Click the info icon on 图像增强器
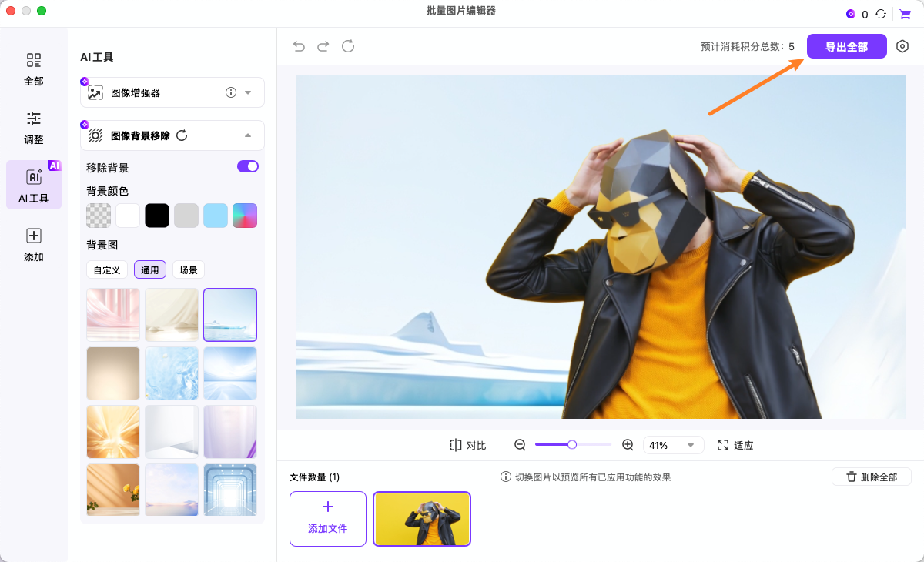The image size is (924, 562). coord(230,92)
